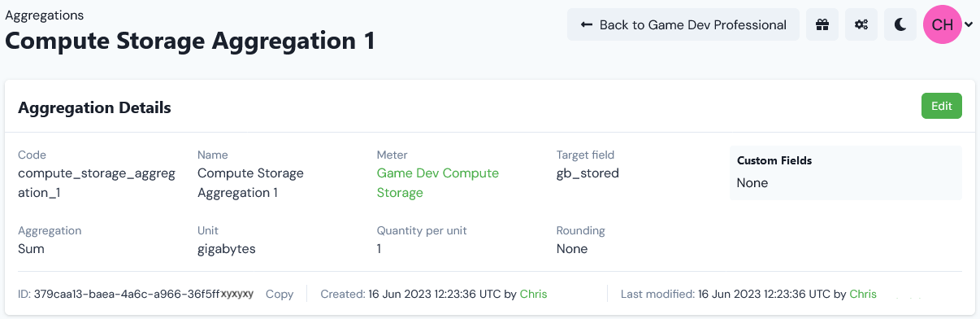
Task: Click the Compute Storage Aggregation 1 page title
Action: pos(190,41)
